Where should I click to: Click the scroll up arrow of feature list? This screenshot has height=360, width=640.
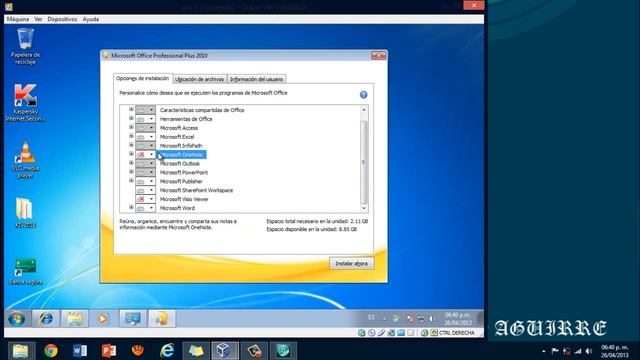pyautogui.click(x=364, y=110)
